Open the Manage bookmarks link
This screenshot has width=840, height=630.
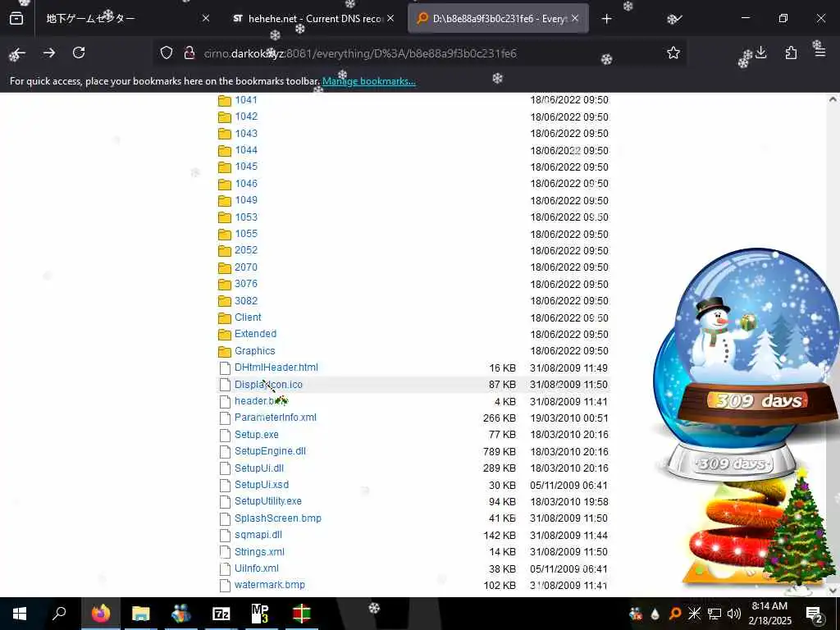point(368,81)
